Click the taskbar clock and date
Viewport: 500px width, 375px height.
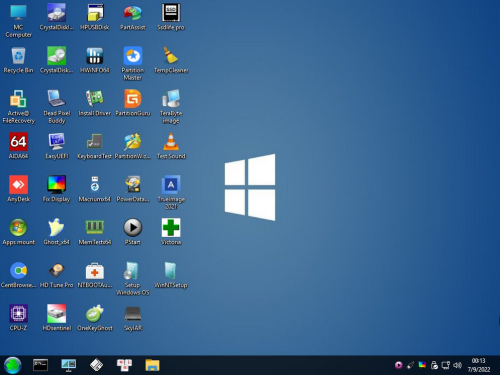pos(479,365)
